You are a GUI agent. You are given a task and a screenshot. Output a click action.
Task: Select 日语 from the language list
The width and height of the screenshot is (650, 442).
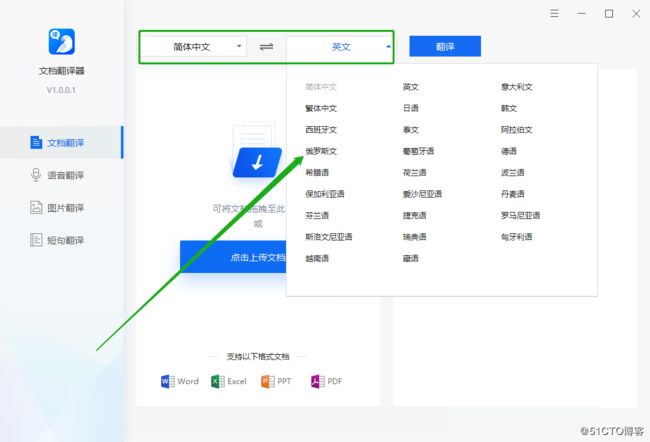410,108
